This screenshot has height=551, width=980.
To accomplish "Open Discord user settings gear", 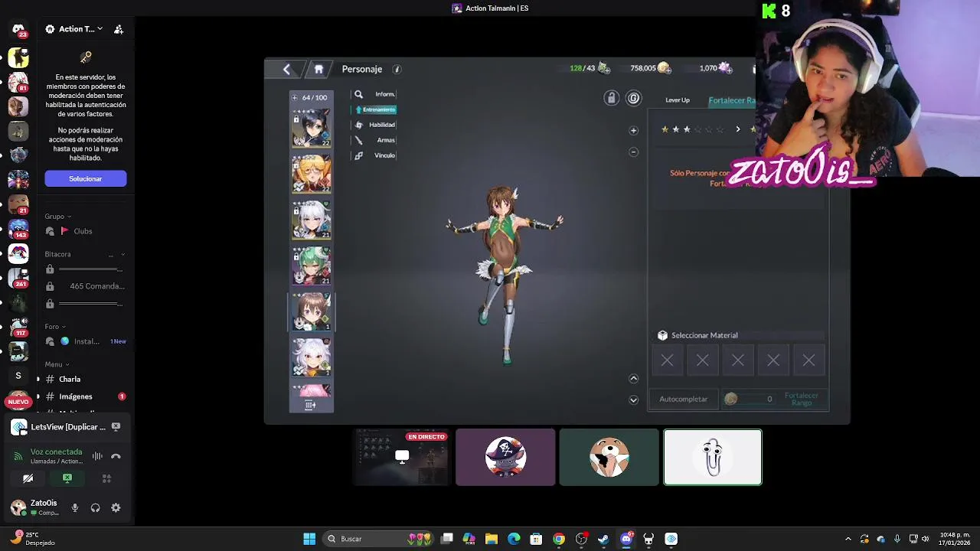I will pos(116,507).
